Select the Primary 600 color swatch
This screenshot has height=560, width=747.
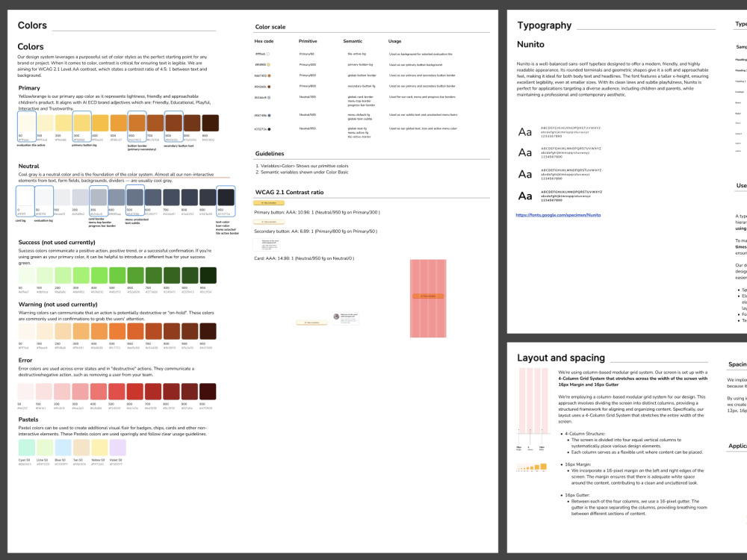137,123
